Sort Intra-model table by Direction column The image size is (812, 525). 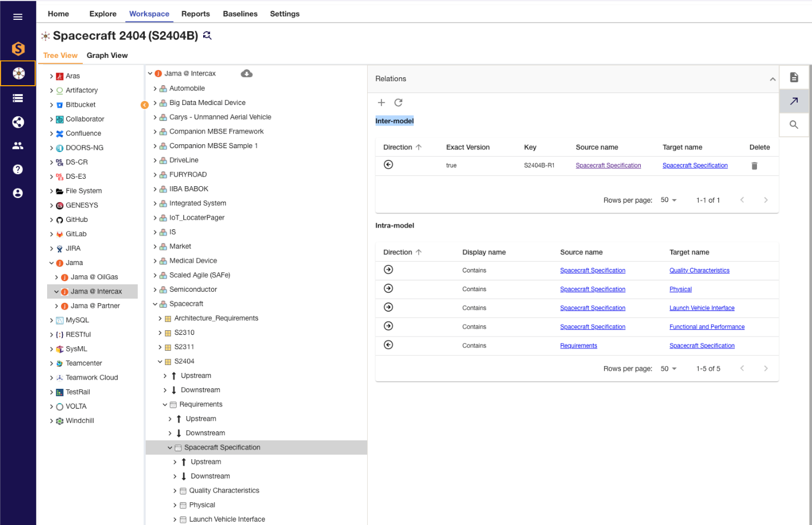tap(402, 252)
